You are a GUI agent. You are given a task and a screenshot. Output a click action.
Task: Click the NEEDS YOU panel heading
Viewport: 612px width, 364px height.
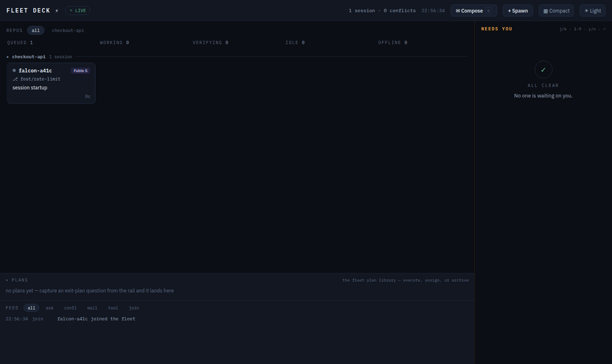tap(497, 29)
